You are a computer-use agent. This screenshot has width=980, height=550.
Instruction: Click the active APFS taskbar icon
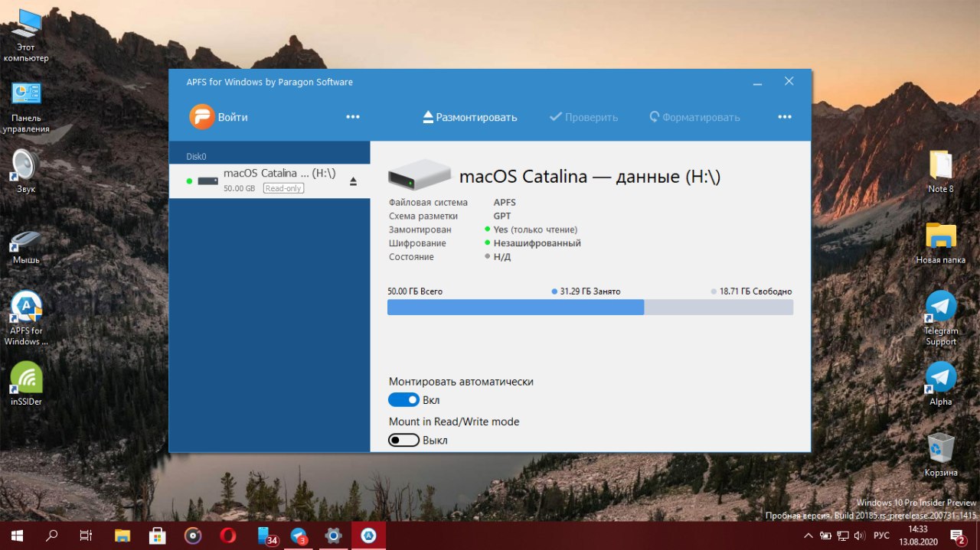[368, 535]
